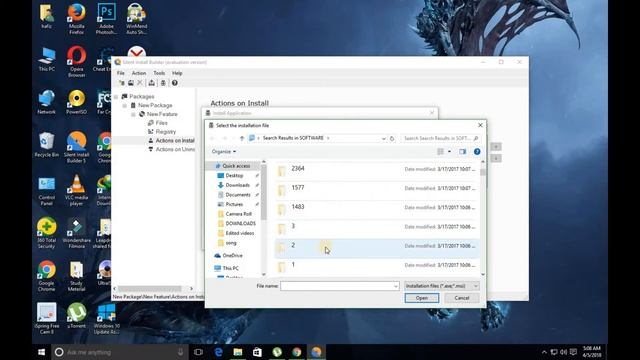This screenshot has height=360, width=640.
Task: Select Actions on Install tree node
Action: (x=171, y=140)
